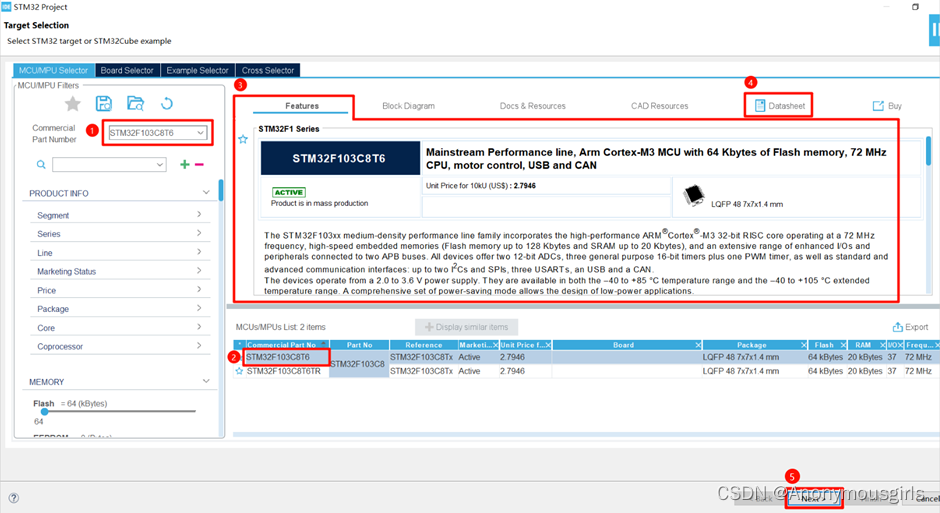The height and width of the screenshot is (513, 940).
Task: Expand the Price filter
Action: coord(199,289)
